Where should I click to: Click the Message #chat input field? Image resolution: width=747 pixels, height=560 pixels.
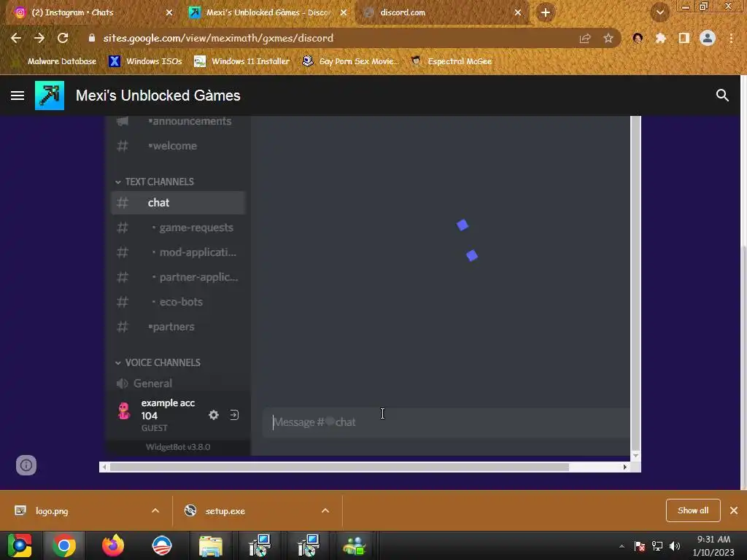pyautogui.click(x=446, y=422)
